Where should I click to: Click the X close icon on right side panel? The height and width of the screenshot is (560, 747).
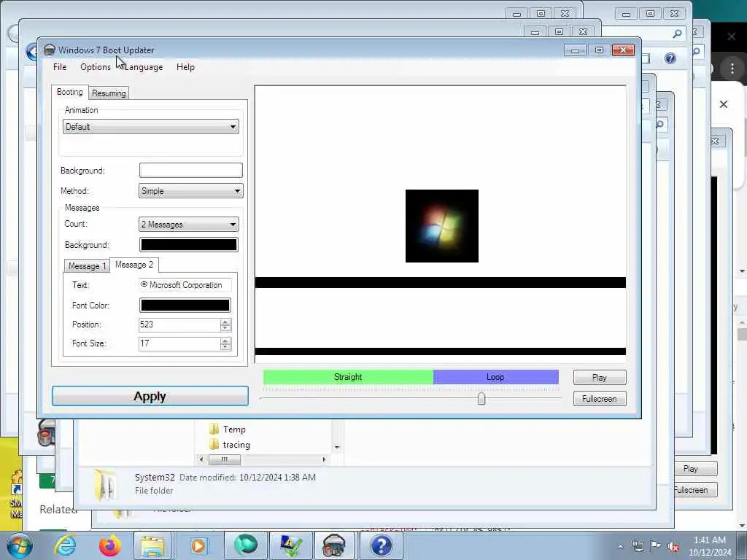pyautogui.click(x=723, y=104)
